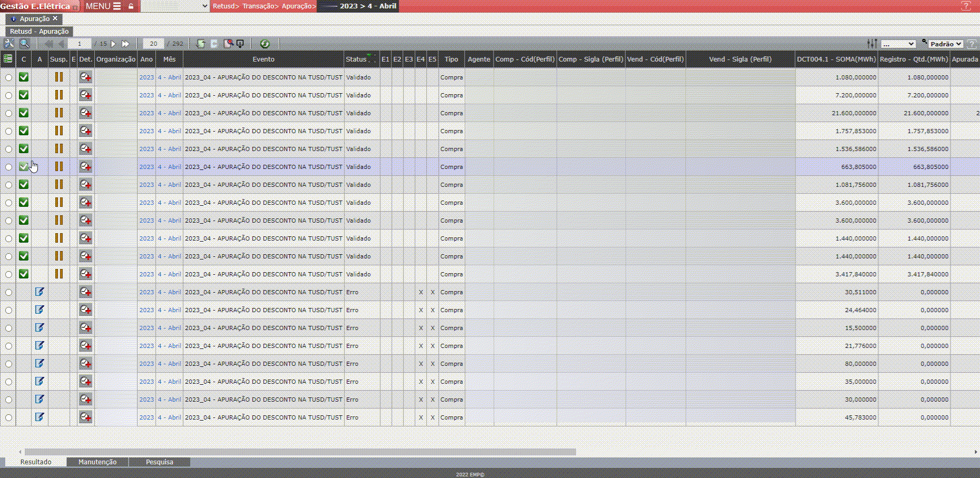Open the Padrão layout dropdown
This screenshot has height=478, width=980.
click(946, 44)
